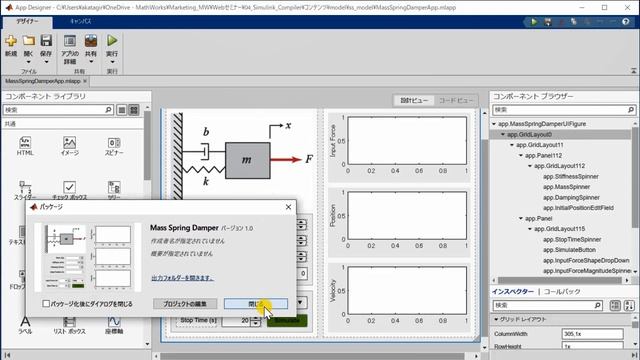Click the app thumbnail in package dialog

pyautogui.click(x=88, y=257)
